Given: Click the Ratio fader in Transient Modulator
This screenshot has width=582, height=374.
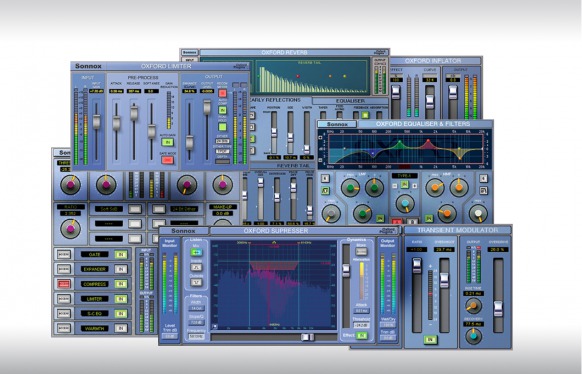Looking at the screenshot, I should coord(417,265).
